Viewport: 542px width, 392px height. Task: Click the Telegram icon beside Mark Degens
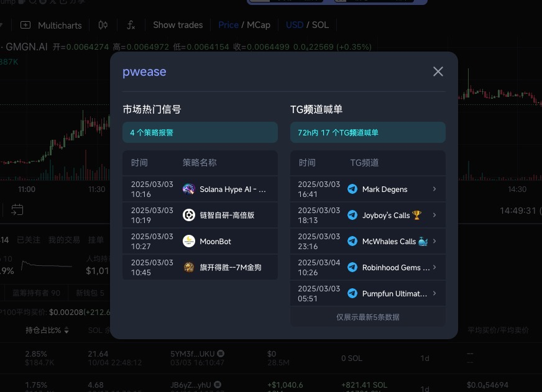coord(352,189)
